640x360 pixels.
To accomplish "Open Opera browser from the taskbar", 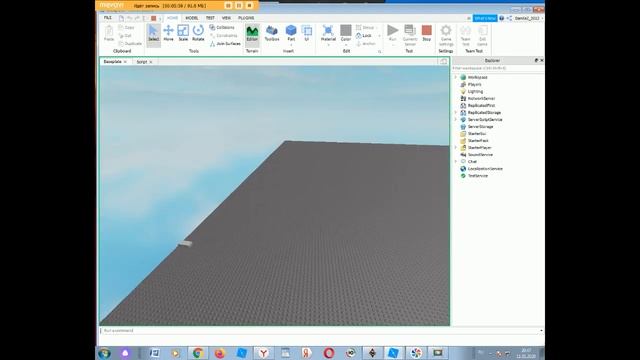I will pyautogui.click(x=329, y=353).
